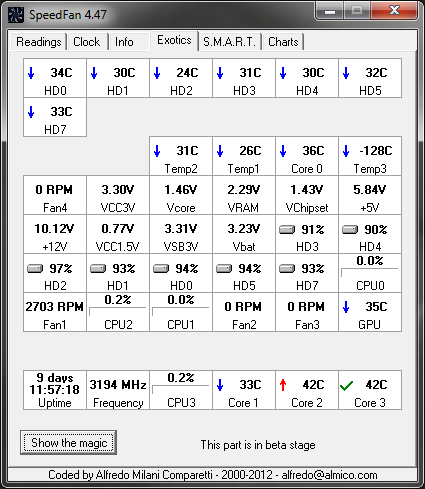
Task: Click the hard drive icon beside HD2 97%
Action: click(x=35, y=268)
